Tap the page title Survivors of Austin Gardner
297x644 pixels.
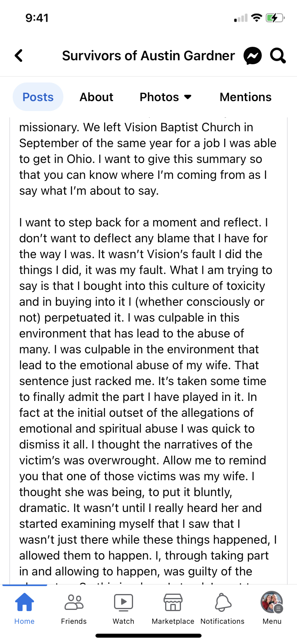coord(148,56)
